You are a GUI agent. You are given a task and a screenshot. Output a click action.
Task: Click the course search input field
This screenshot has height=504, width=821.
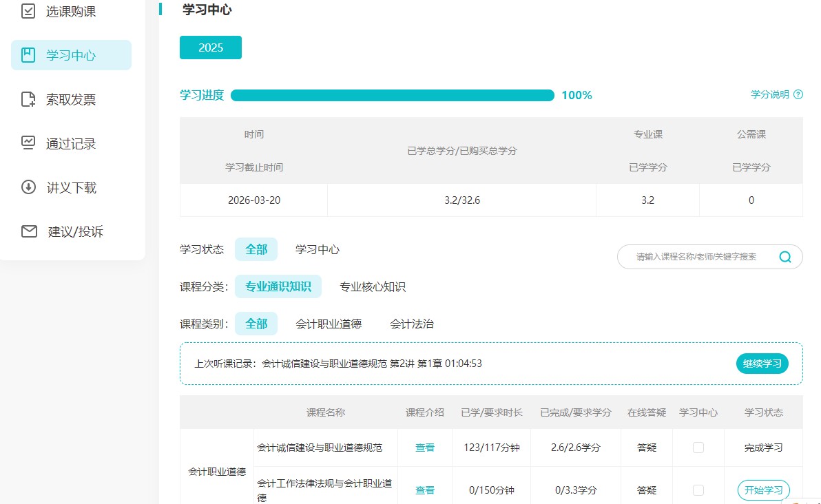(x=696, y=257)
